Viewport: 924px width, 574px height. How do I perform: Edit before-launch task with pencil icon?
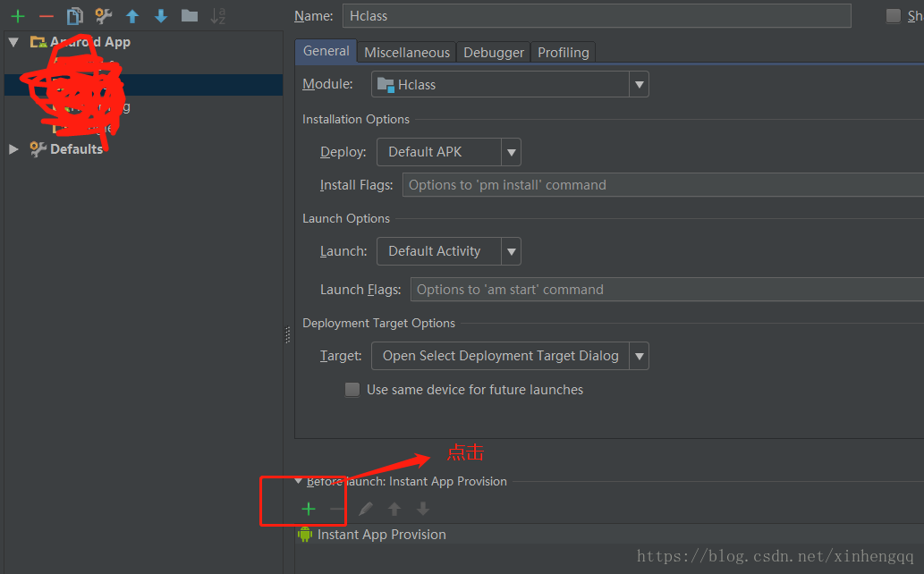365,509
